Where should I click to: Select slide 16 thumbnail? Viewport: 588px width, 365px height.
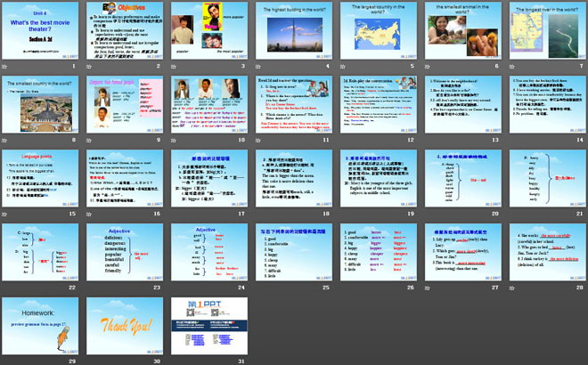125,178
